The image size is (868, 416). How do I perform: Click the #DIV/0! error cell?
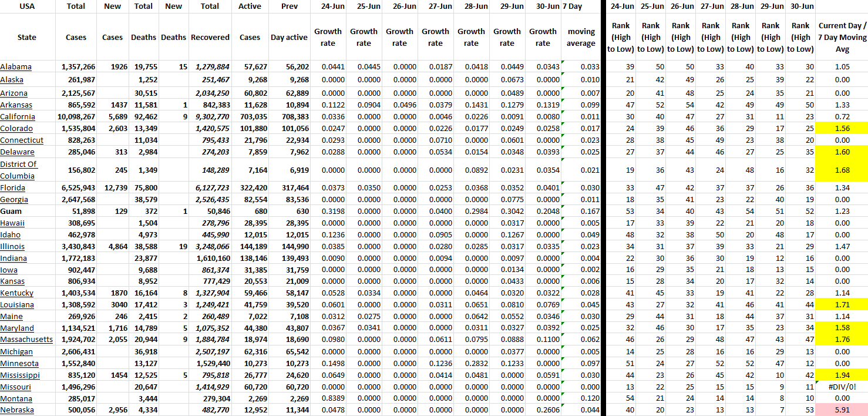pyautogui.click(x=842, y=387)
